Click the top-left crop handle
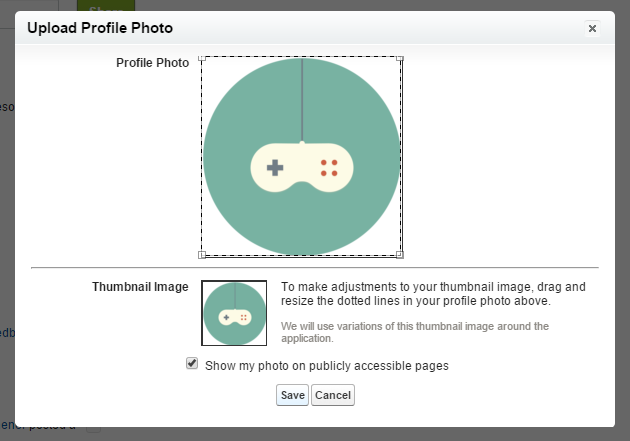 pyautogui.click(x=202, y=58)
